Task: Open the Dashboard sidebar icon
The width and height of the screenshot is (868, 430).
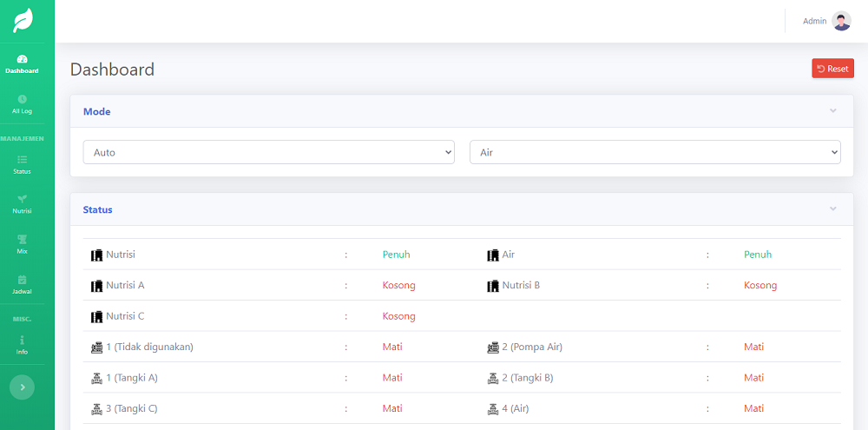Action: pos(22,59)
